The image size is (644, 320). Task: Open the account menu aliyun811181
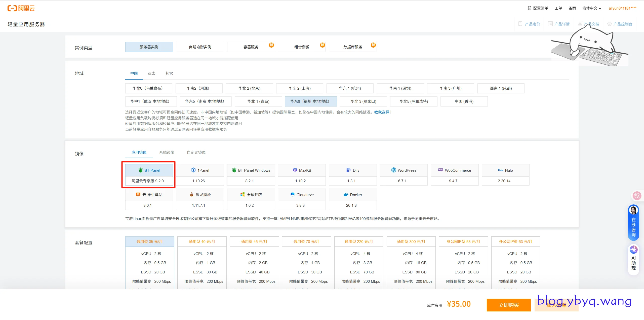pyautogui.click(x=622, y=8)
